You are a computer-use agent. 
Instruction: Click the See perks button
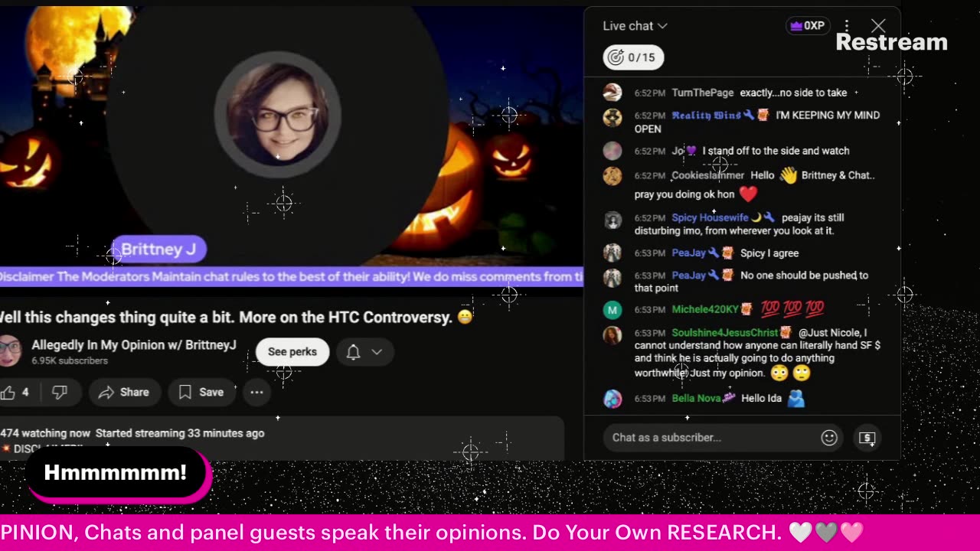point(292,352)
